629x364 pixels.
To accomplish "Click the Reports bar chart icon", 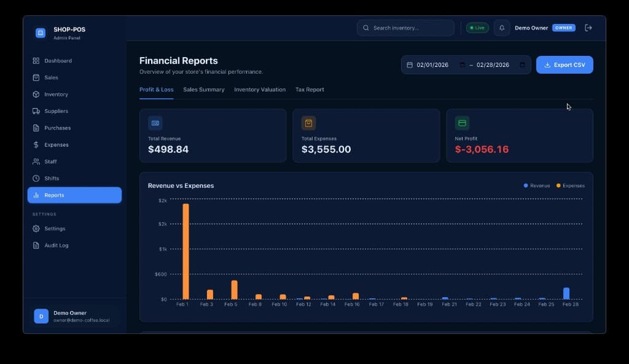I will point(36,195).
